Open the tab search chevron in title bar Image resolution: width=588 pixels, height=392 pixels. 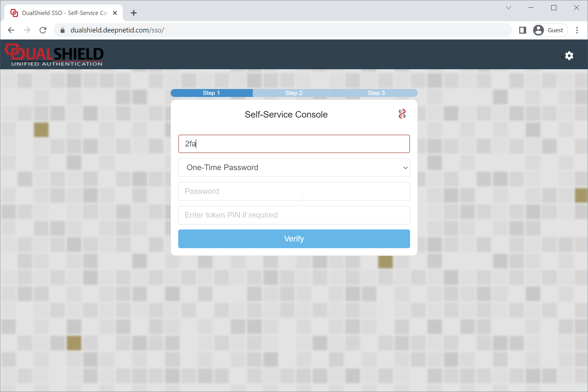coord(508,8)
